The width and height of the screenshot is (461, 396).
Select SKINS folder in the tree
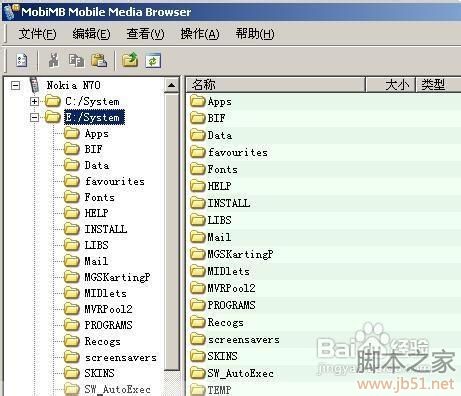pos(99,373)
